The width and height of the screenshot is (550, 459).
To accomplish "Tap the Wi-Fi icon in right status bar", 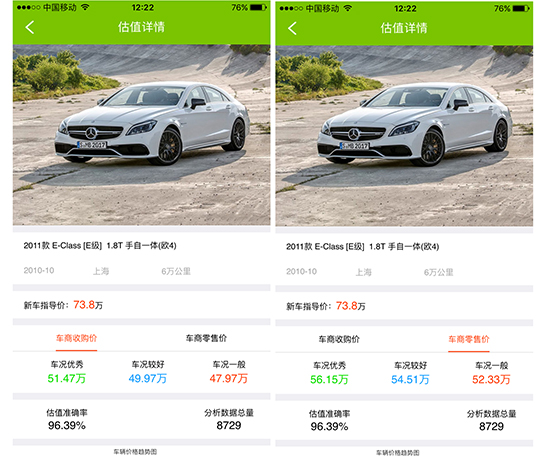I will tap(347, 8).
